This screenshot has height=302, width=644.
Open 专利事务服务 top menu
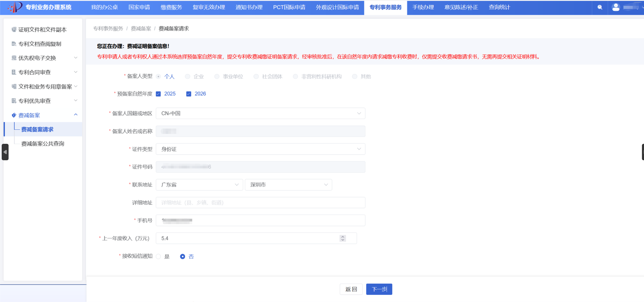[x=386, y=7]
